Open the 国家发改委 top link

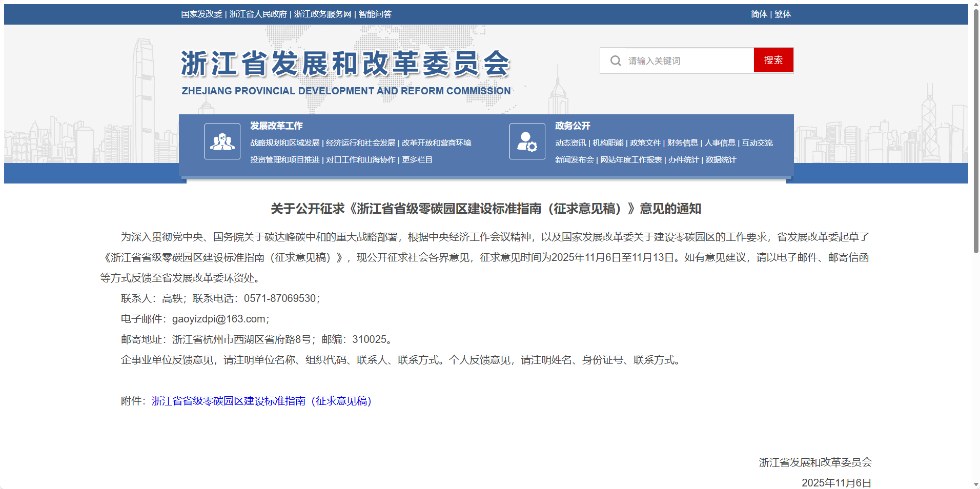201,14
